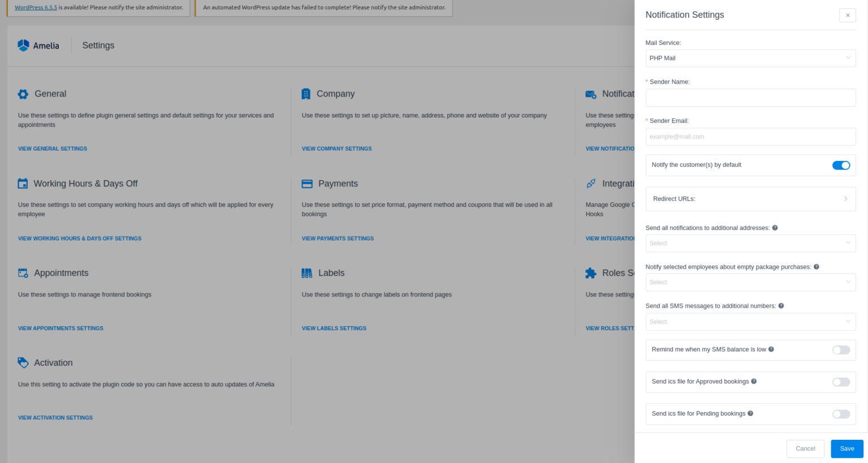Click the Working Hours & Days Off calendar icon
This screenshot has width=868, height=463.
tap(23, 184)
